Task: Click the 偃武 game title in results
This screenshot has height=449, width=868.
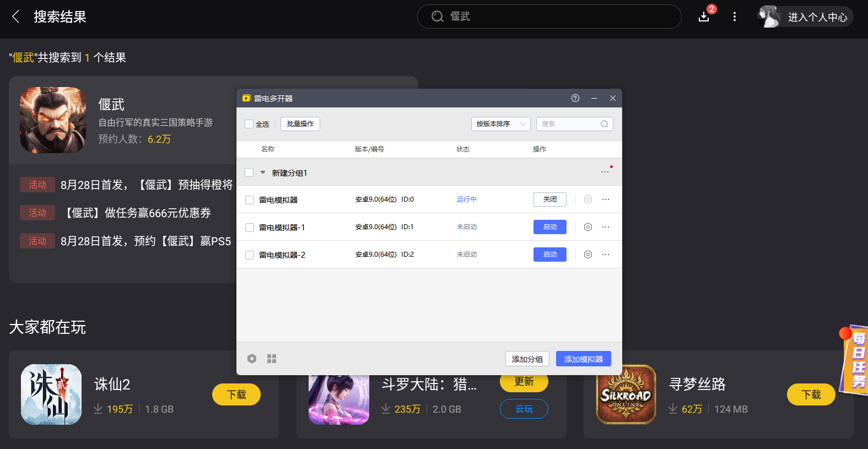Action: pos(111,104)
